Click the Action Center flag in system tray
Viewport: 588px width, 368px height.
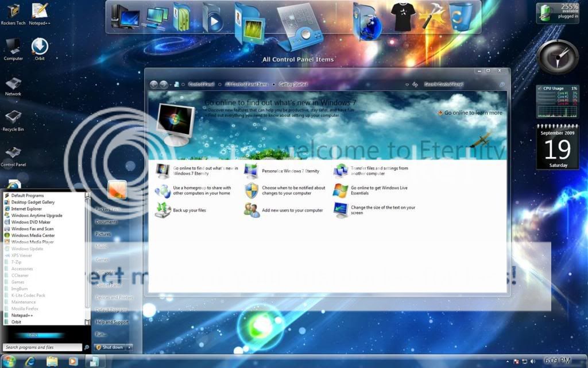(516, 361)
